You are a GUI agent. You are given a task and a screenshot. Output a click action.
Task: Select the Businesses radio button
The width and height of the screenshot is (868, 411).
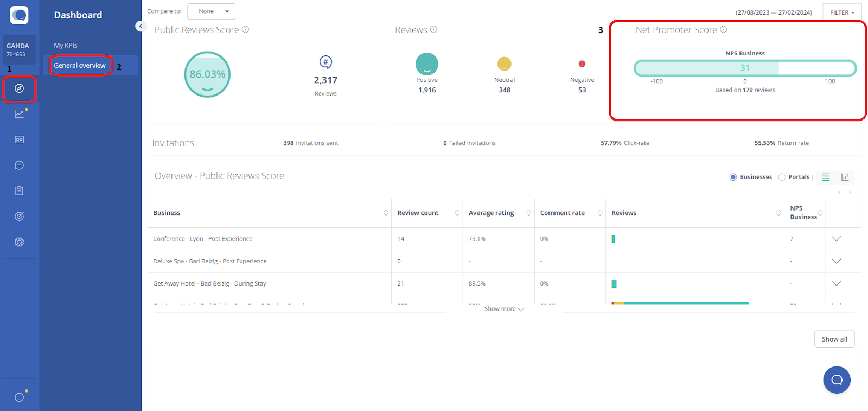pos(733,177)
